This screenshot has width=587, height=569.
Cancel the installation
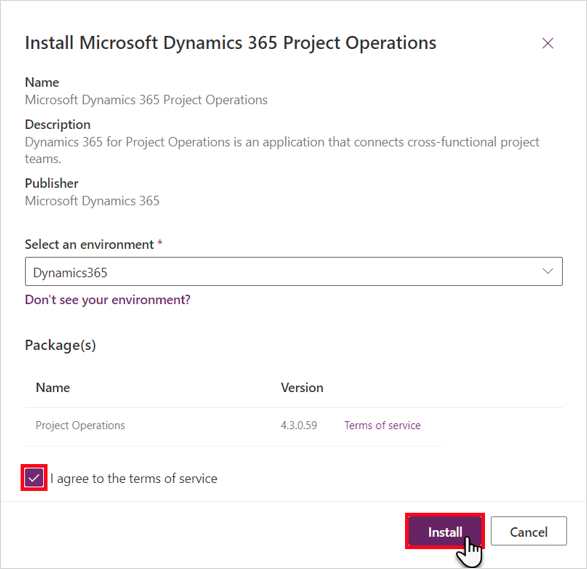pos(529,532)
